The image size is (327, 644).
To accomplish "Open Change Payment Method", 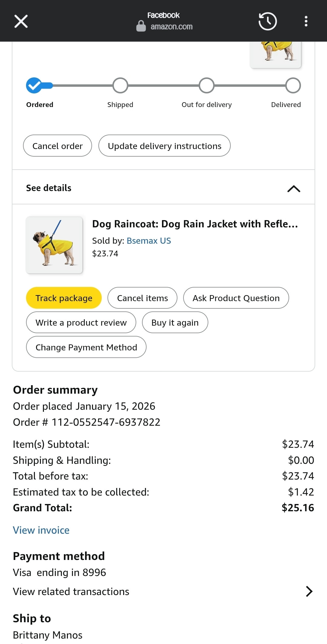I will (86, 347).
